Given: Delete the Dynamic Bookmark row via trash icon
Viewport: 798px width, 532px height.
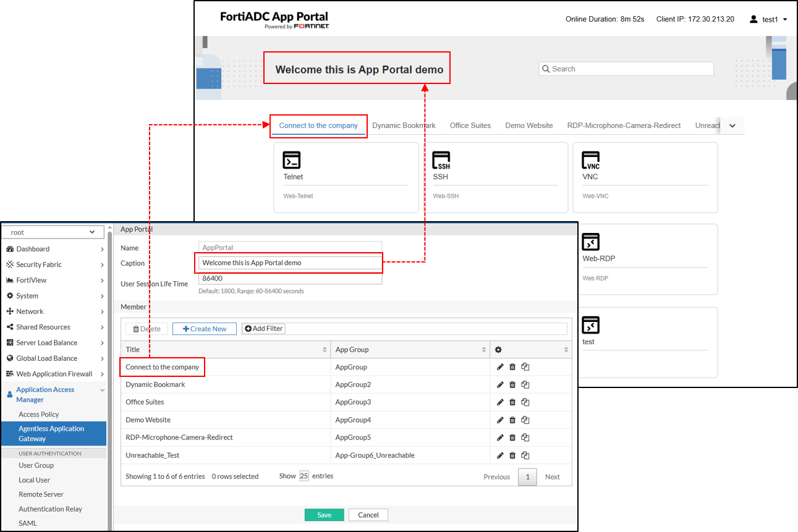Looking at the screenshot, I should [x=512, y=385].
